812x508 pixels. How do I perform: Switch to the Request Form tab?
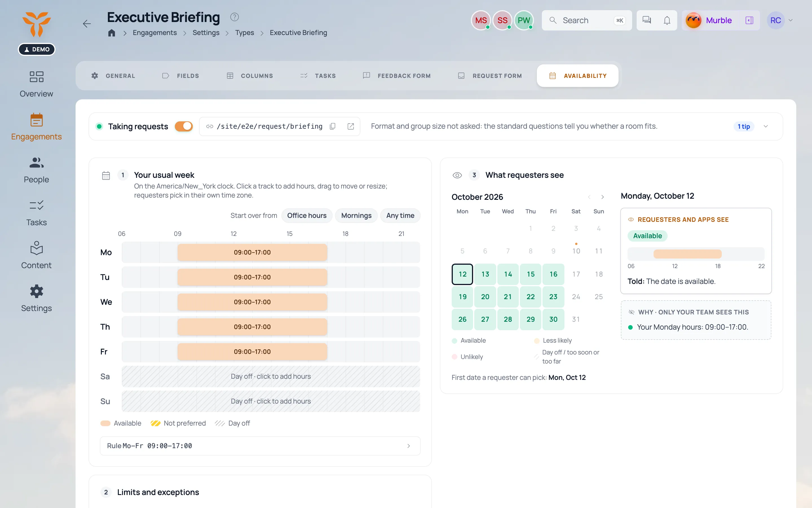pyautogui.click(x=490, y=76)
